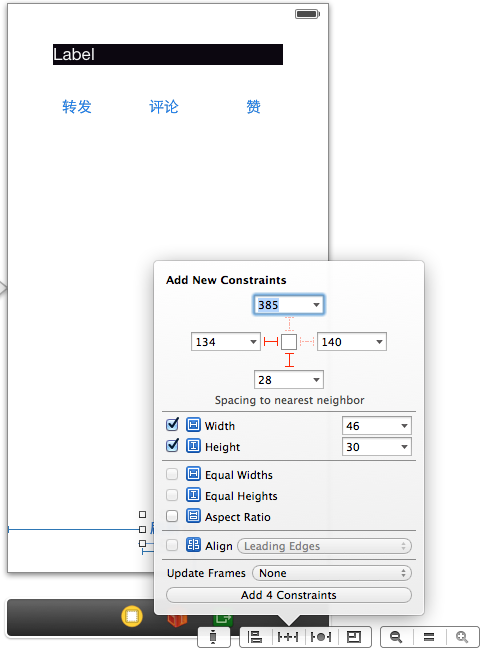Enable the Aspect Ratio checkbox

(172, 516)
